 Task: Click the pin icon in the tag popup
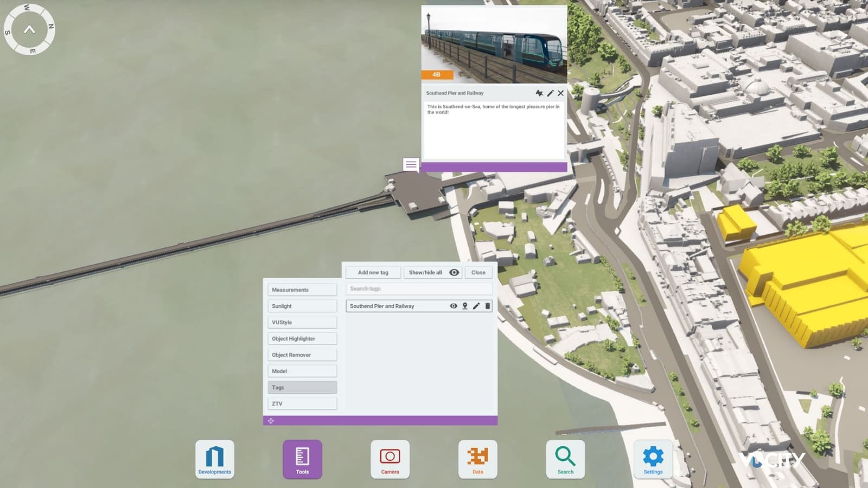click(x=539, y=93)
